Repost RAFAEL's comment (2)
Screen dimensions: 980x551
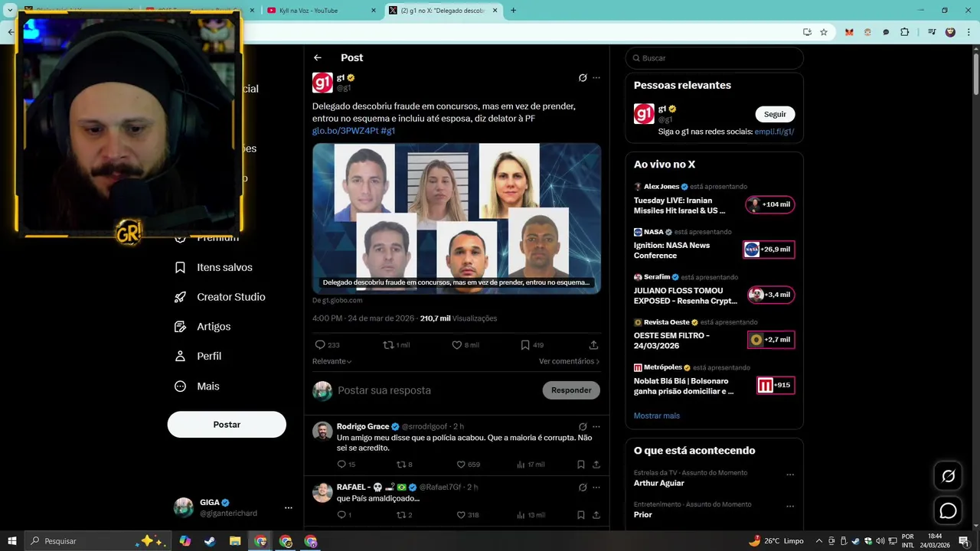coord(404,515)
